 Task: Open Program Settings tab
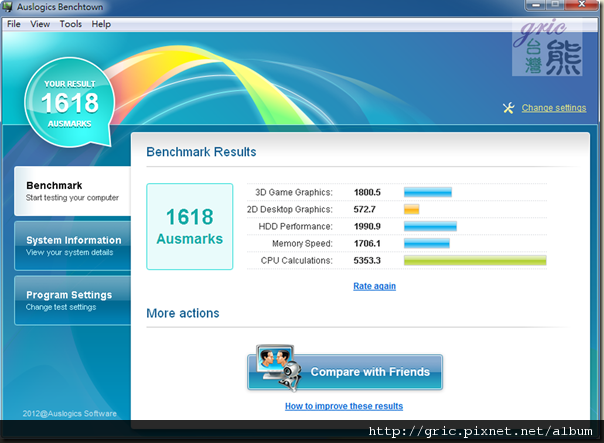(x=72, y=300)
